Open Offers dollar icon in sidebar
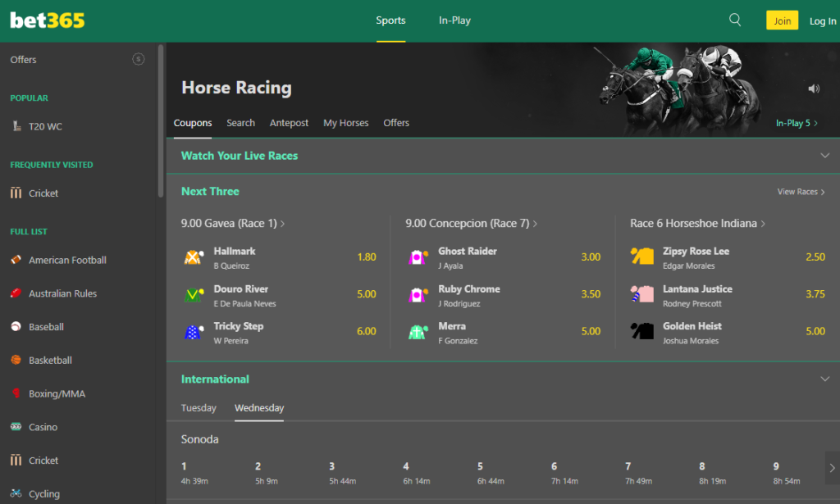The height and width of the screenshot is (504, 840). (139, 59)
